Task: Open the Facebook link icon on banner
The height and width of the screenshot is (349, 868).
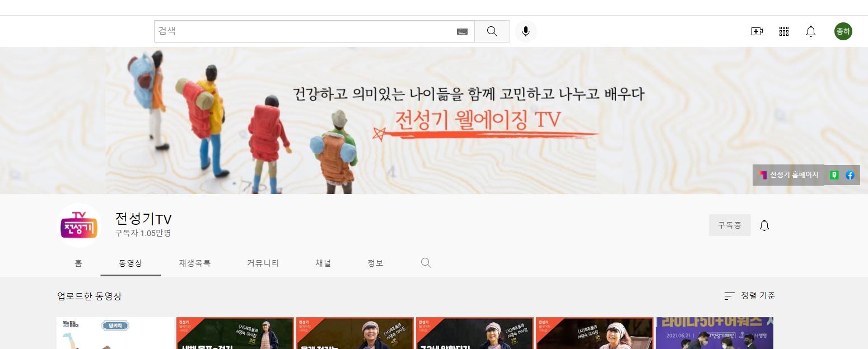Action: coord(850,175)
